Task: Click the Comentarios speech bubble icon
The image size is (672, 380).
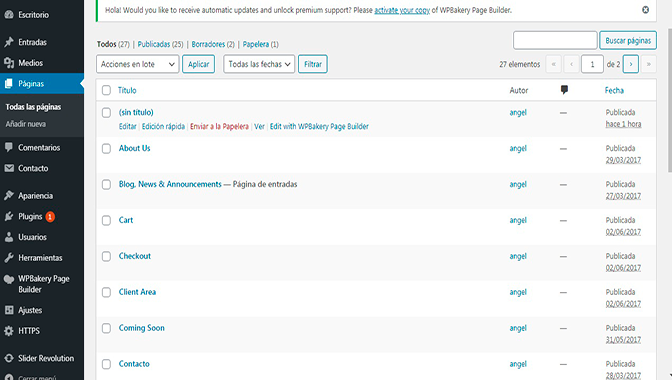Action: coord(9,147)
